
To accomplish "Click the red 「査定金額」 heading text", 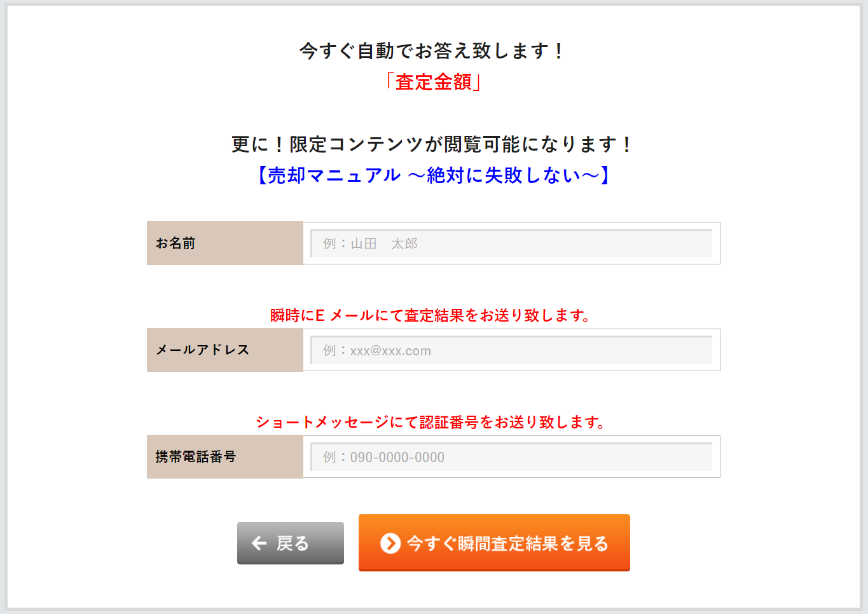I will click(x=433, y=81).
